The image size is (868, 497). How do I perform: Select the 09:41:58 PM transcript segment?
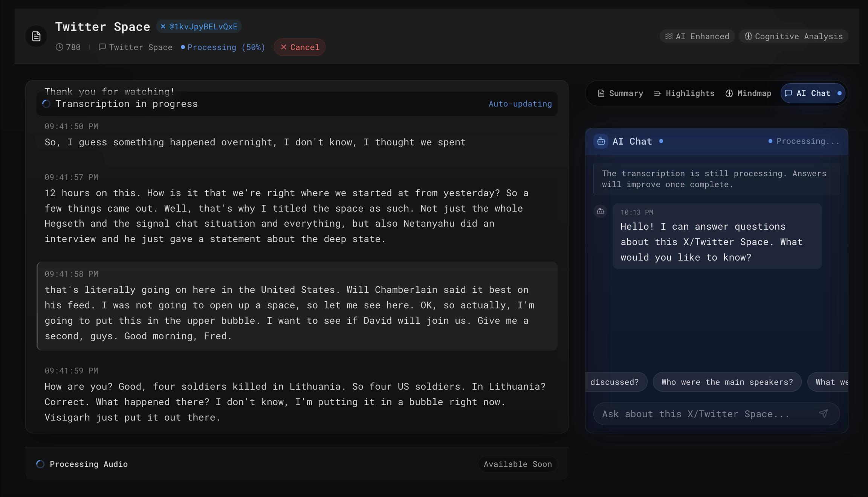[297, 306]
